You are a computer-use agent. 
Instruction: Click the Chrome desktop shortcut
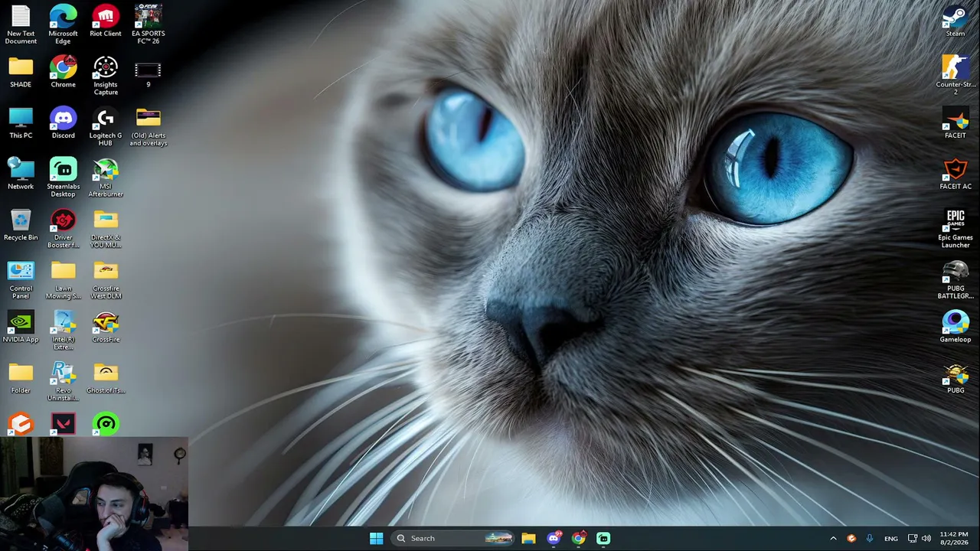tap(63, 73)
